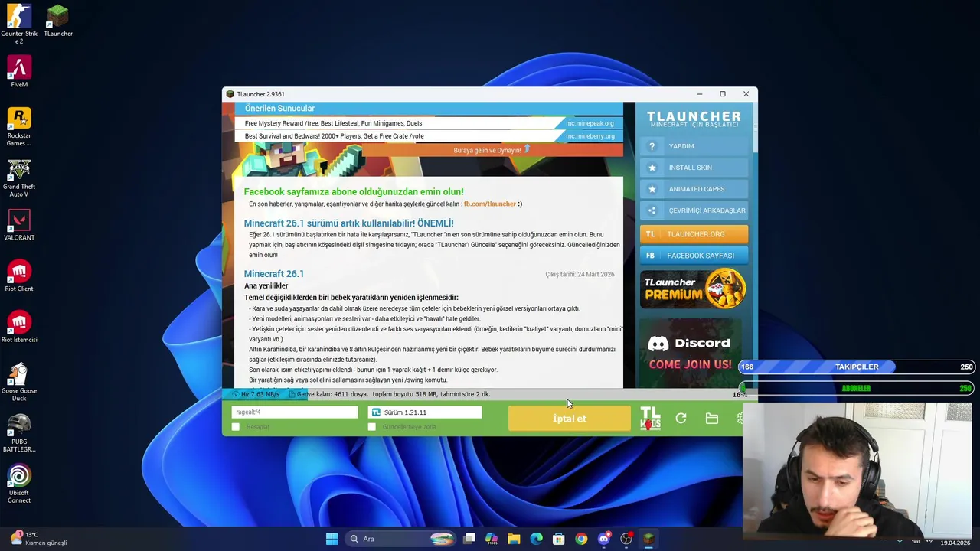Open Microsoft 365 from the taskbar
The image size is (980, 551).
tap(492, 539)
